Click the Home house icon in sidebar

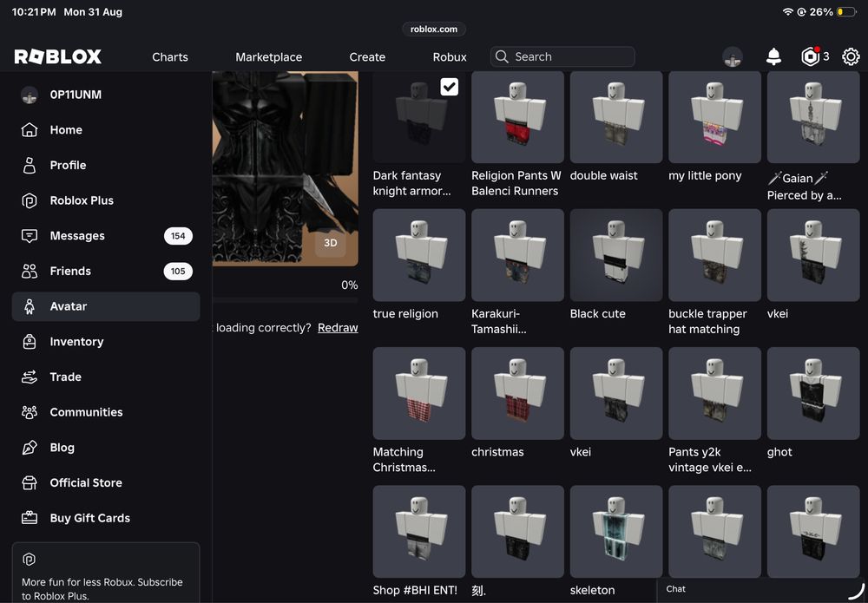pos(30,130)
